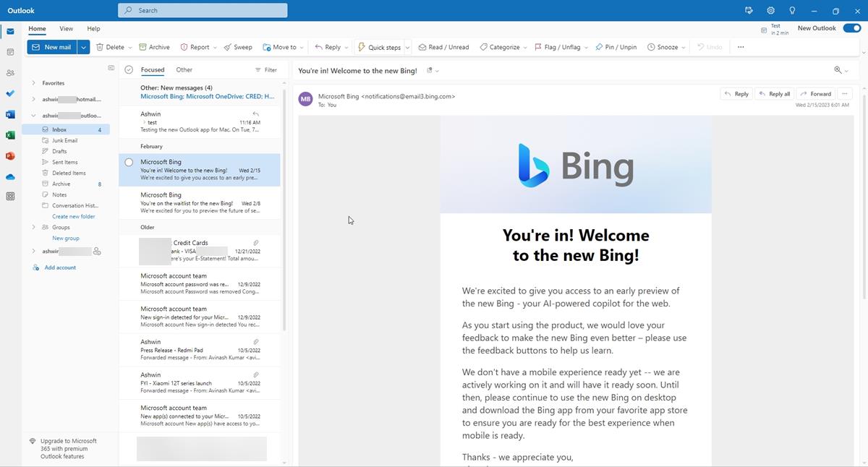Open the View menu
The width and height of the screenshot is (868, 467).
pyautogui.click(x=66, y=28)
